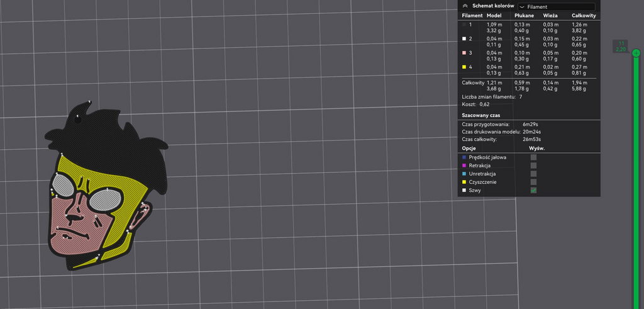Click the Model column header
Screen dimensions: 644x309
point(494,16)
